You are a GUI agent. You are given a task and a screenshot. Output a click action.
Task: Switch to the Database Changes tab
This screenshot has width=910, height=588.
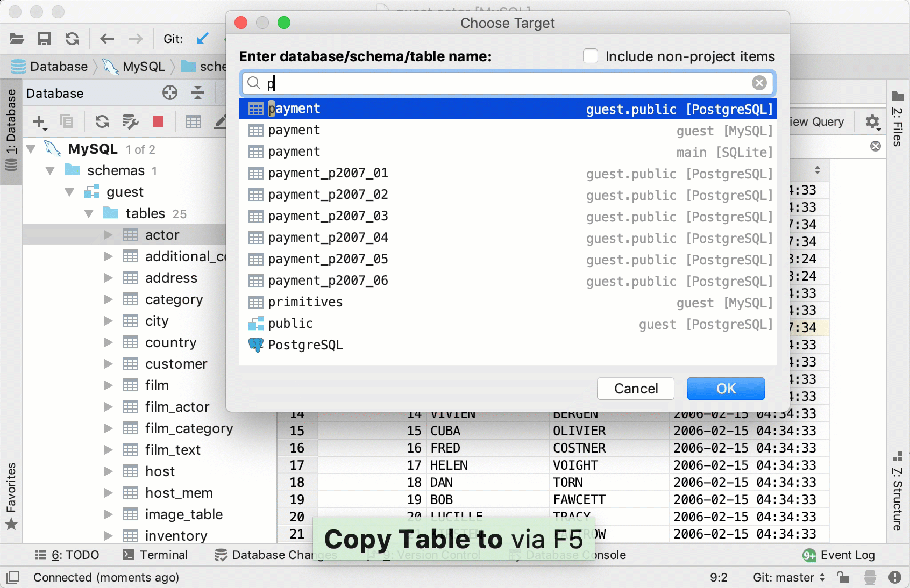pos(274,555)
